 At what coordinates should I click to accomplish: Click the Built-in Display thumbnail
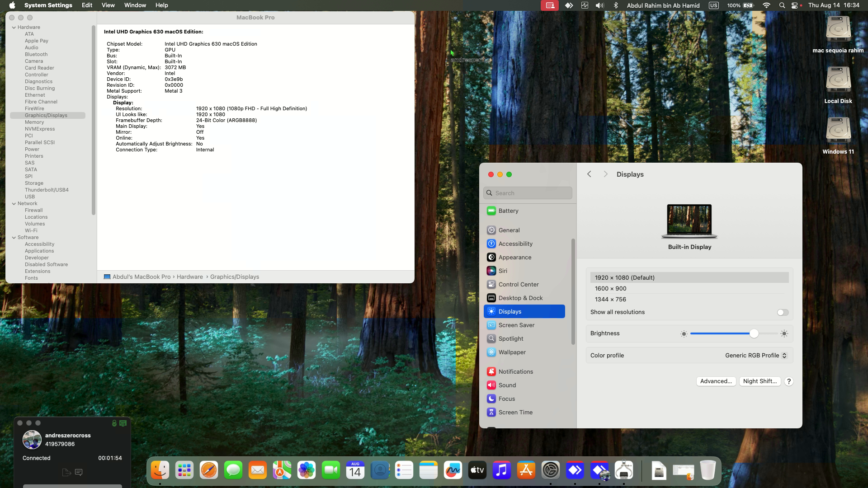click(689, 221)
